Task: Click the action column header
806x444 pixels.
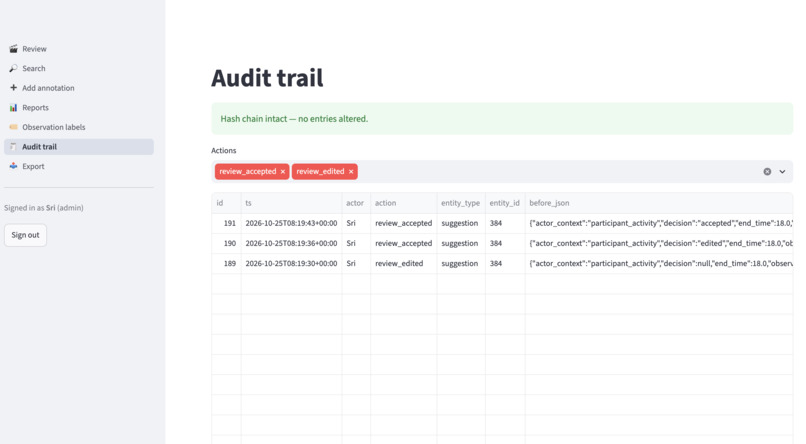Action: click(404, 203)
